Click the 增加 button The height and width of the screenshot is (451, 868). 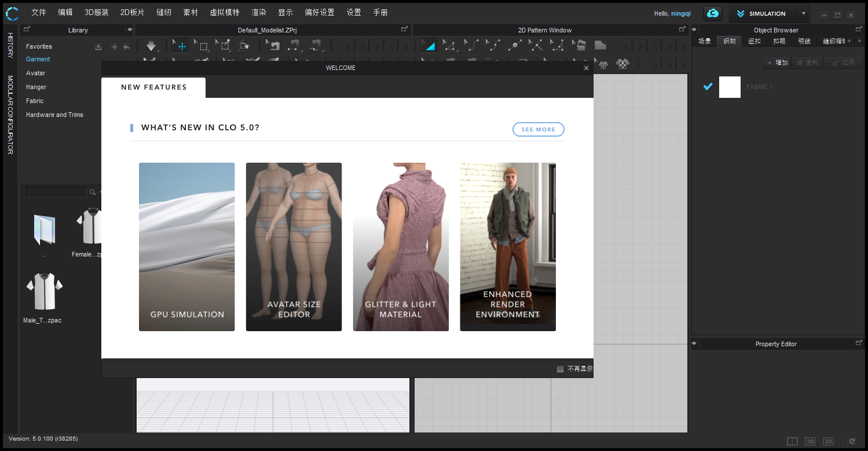pyautogui.click(x=778, y=63)
